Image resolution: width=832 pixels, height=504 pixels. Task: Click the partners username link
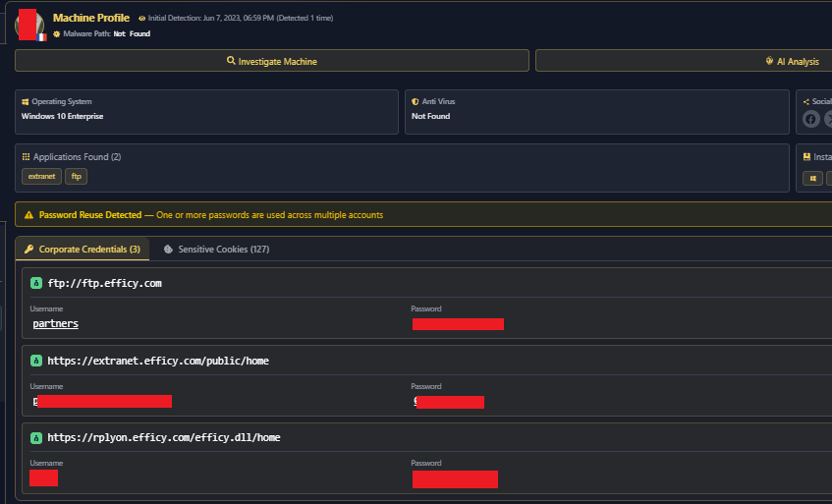pos(55,323)
